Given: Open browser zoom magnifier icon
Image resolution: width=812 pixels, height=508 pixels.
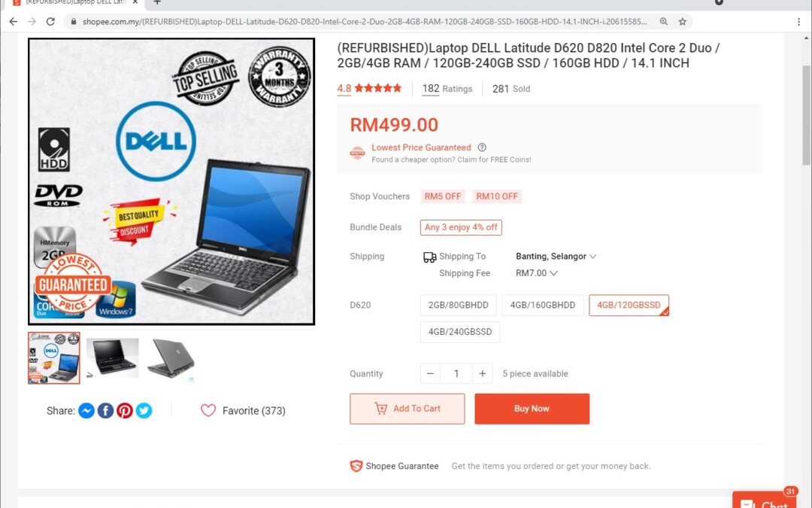Looking at the screenshot, I should [663, 22].
